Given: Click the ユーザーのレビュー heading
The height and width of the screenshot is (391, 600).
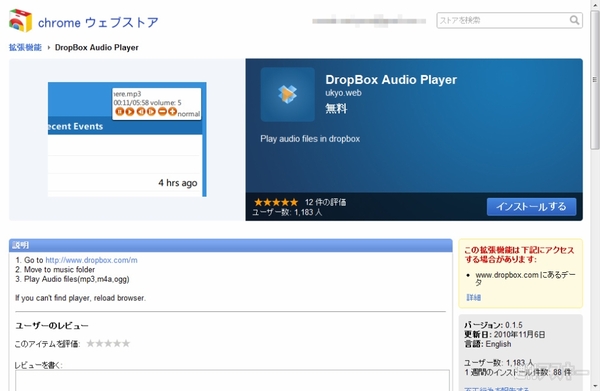Looking at the screenshot, I should [x=52, y=326].
